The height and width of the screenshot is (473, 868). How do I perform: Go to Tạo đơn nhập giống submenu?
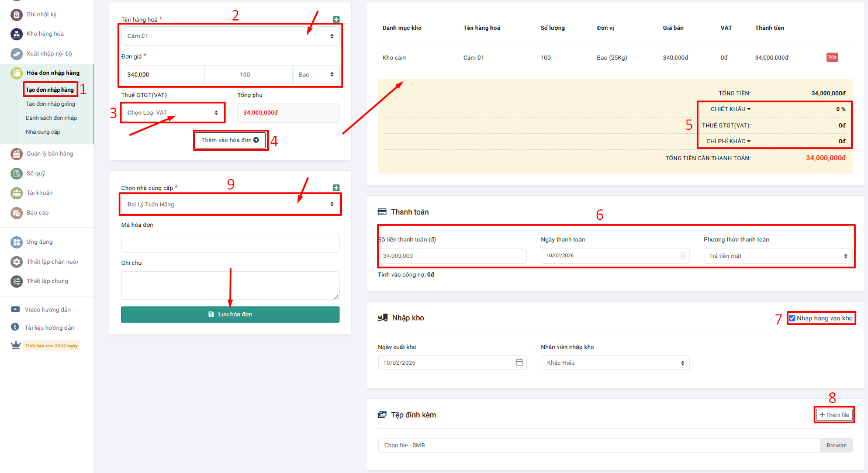coord(50,104)
